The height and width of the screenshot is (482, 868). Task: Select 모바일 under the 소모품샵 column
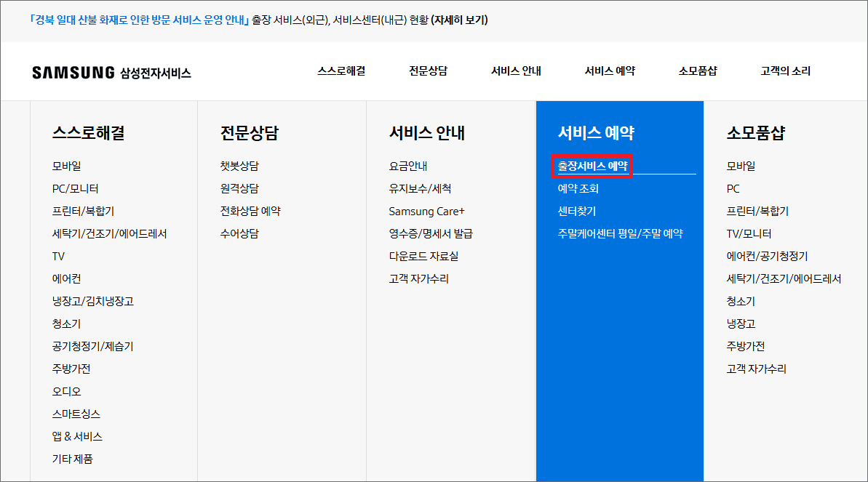click(741, 166)
